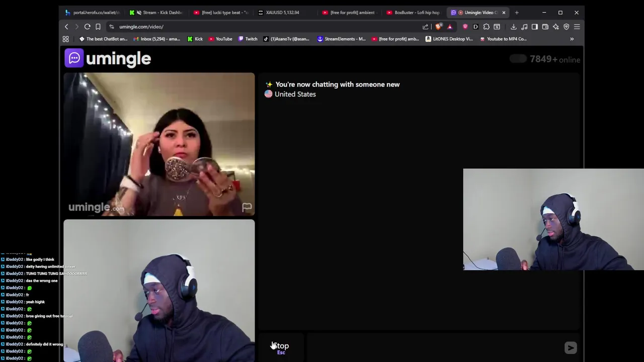Toggle the switch beside 7849+ online
Screen dimensions: 644x362
coord(518,59)
